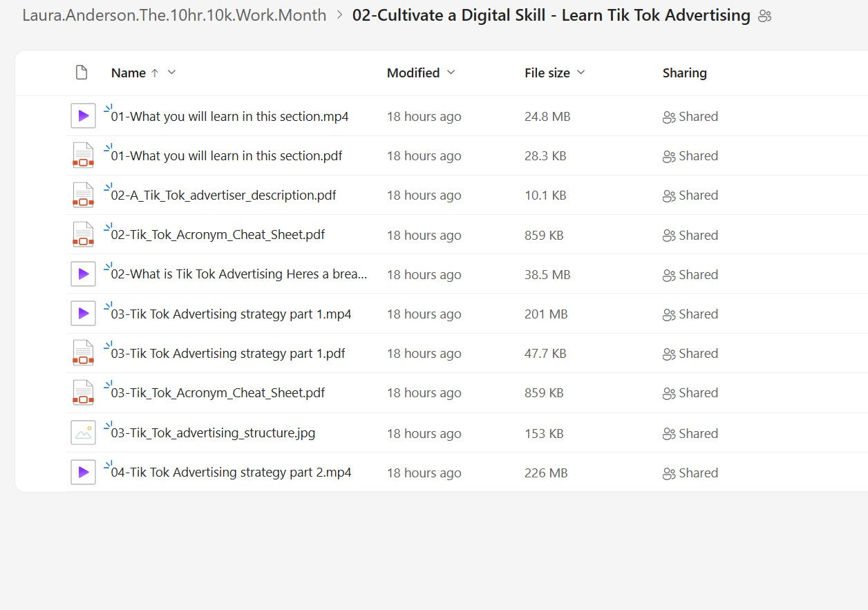
Task: Click the Sharing column header
Action: tap(684, 73)
